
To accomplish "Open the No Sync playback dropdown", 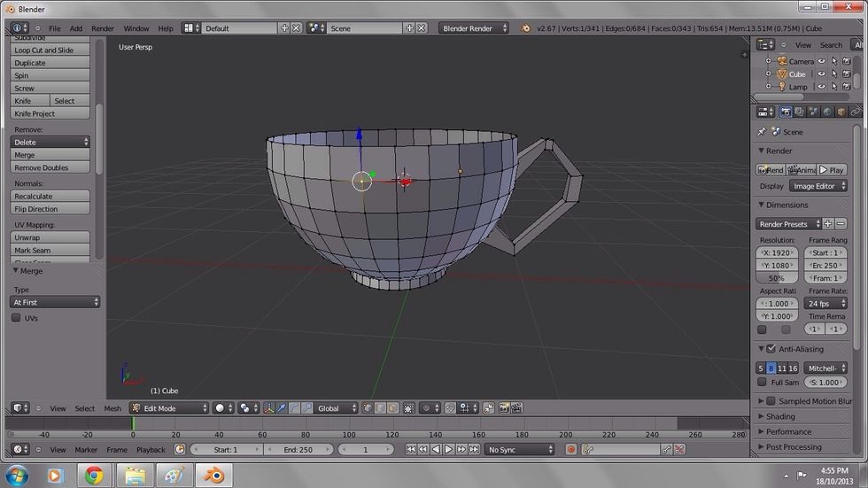I will coord(519,450).
